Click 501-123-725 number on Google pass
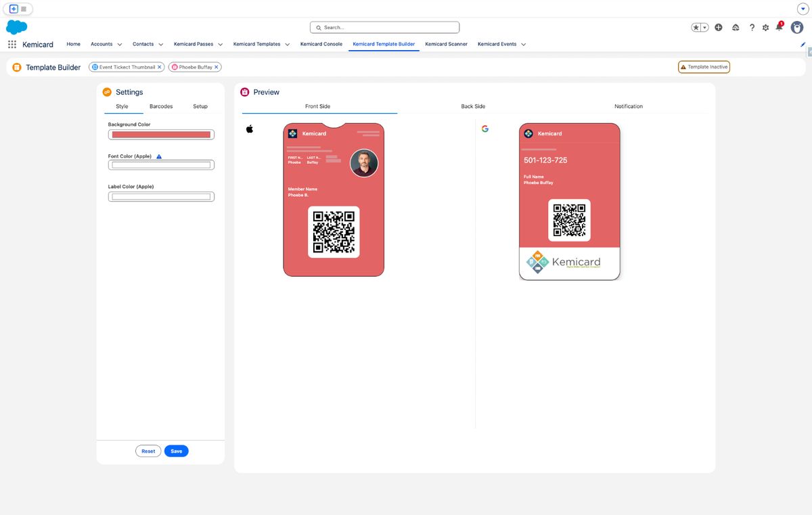The image size is (812, 515). 545,160
